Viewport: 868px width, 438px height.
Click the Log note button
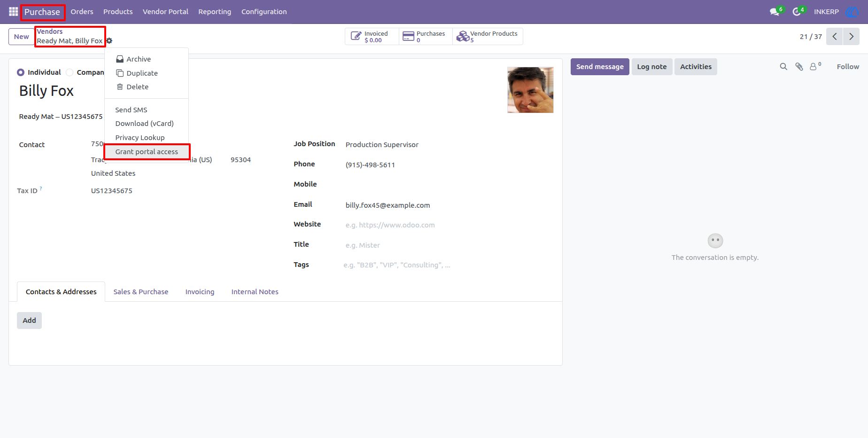(652, 67)
